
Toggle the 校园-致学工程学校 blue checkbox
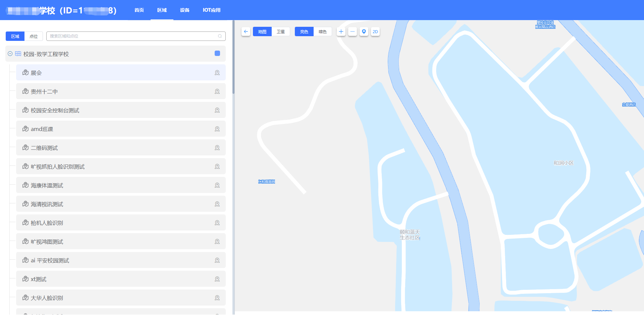217,53
